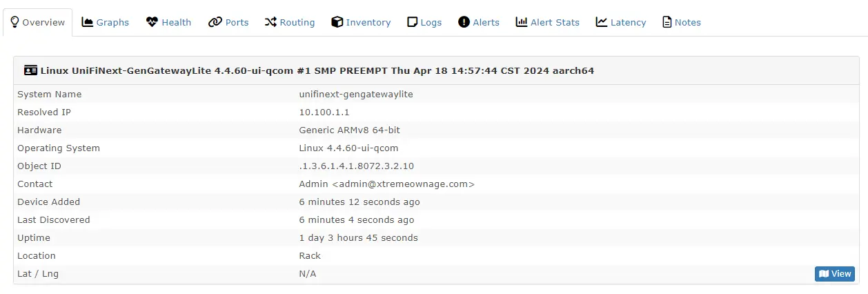This screenshot has height=294, width=868.
Task: Click the heartbeat icon beside Health
Action: pos(152,22)
